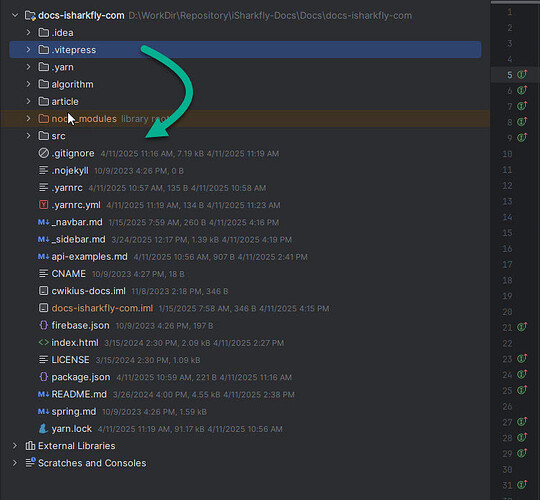Click the orange node_modules folder icon
The image size is (540, 500).
[x=43, y=118]
